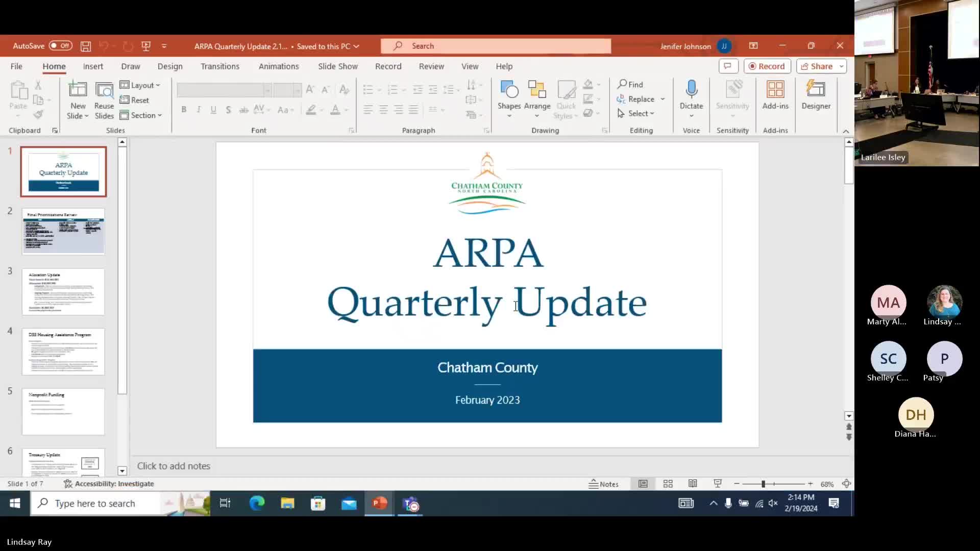The image size is (980, 551).
Task: Click the Save icon in title bar
Action: pos(86,46)
